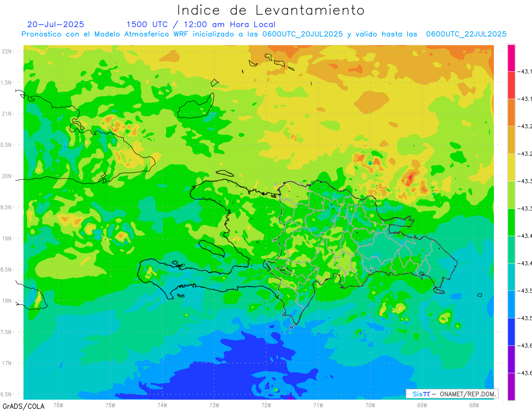Pick the pure yellow colorbar swatch

[x=511, y=167]
